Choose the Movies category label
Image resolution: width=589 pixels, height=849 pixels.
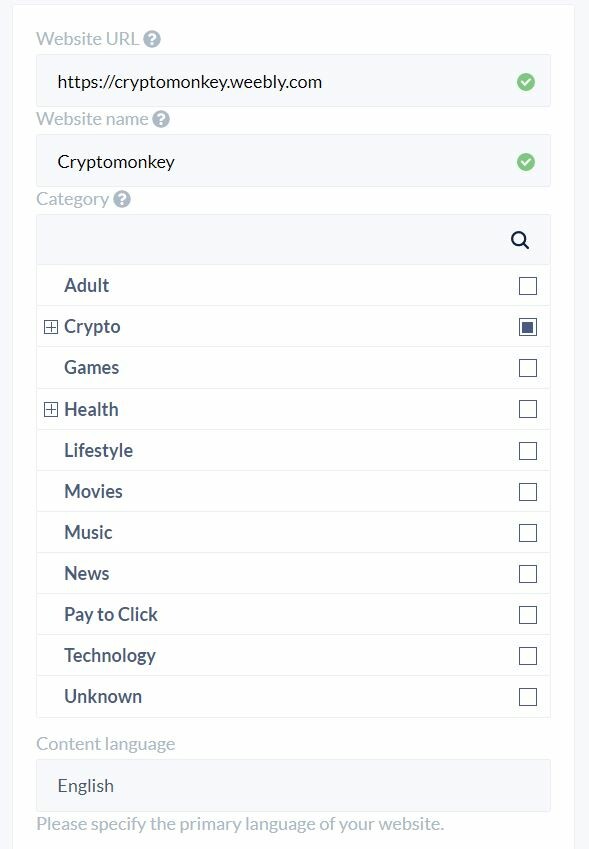(93, 492)
